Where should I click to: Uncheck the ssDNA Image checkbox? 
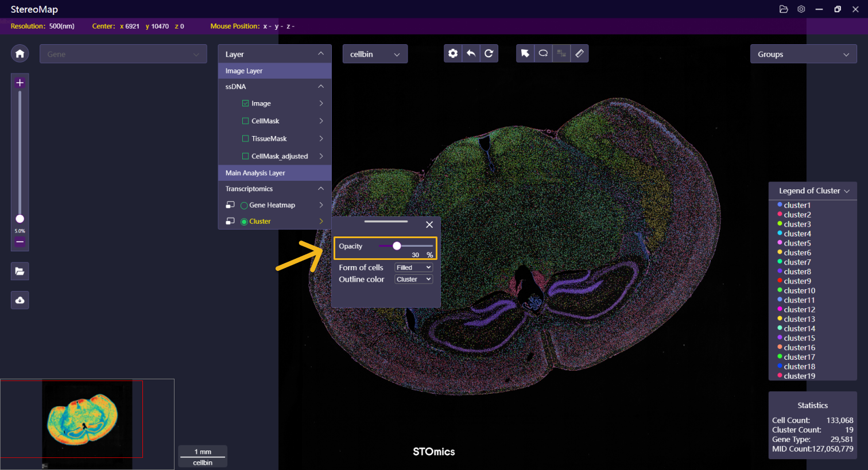tap(246, 103)
